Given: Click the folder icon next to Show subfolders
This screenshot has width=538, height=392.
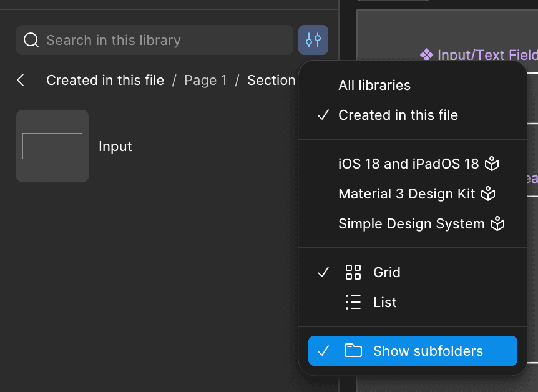Looking at the screenshot, I should point(353,351).
